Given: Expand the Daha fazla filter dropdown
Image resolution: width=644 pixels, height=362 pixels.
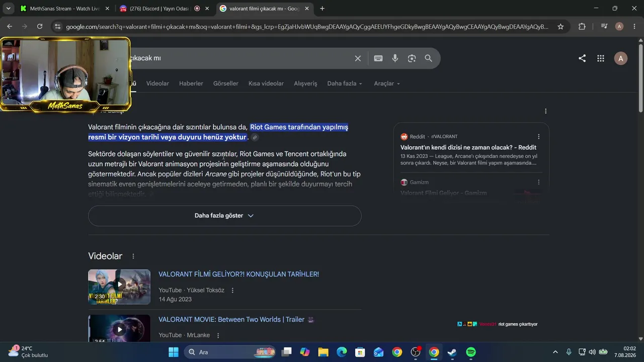Looking at the screenshot, I should click(345, 83).
